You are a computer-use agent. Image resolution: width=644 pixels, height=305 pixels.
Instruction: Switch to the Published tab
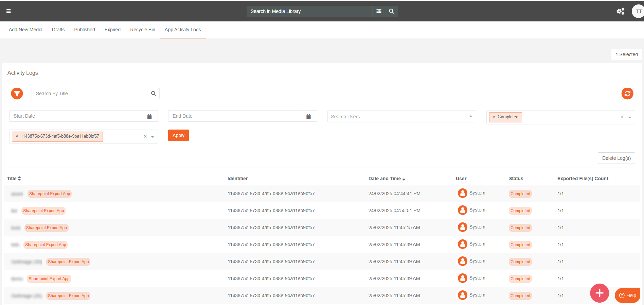pos(85,30)
